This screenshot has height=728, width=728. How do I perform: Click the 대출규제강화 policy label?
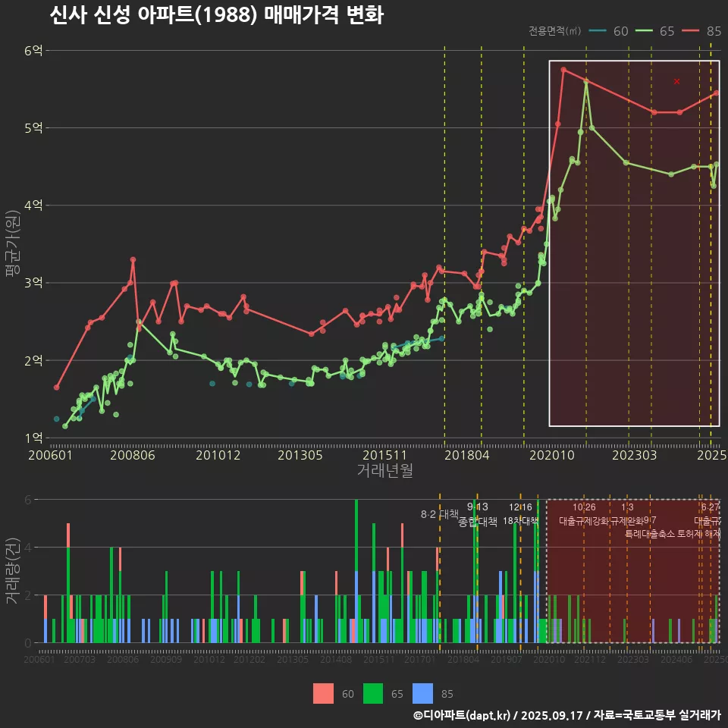click(x=583, y=521)
